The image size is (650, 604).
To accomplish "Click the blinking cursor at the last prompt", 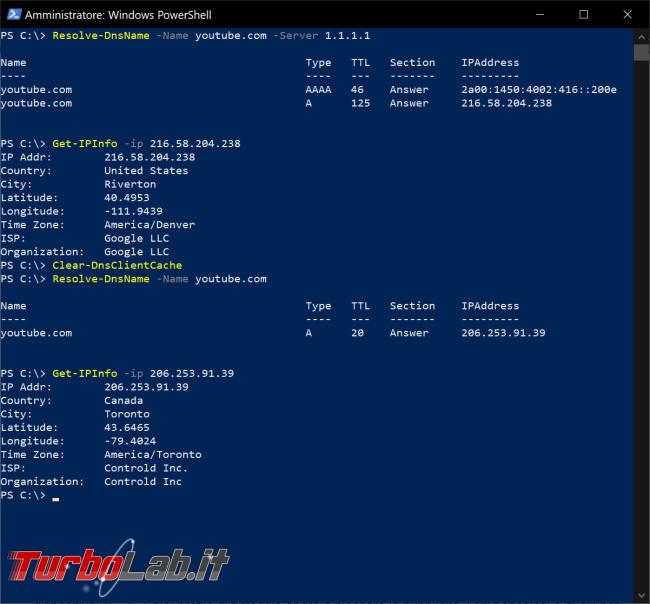I will click(56, 500).
